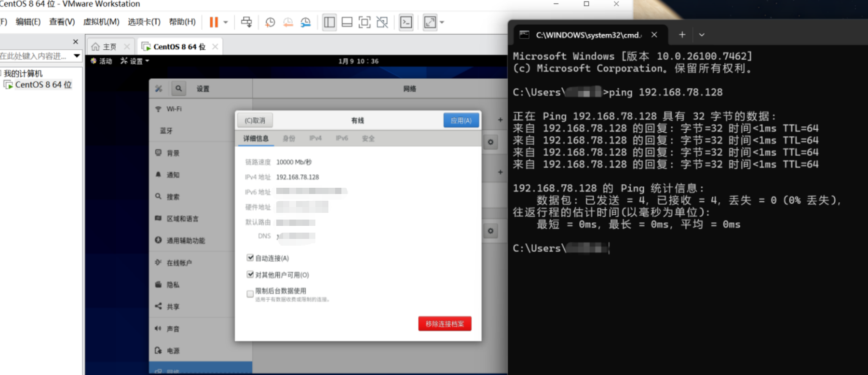Open 声音 settings in sidebar

point(201,329)
